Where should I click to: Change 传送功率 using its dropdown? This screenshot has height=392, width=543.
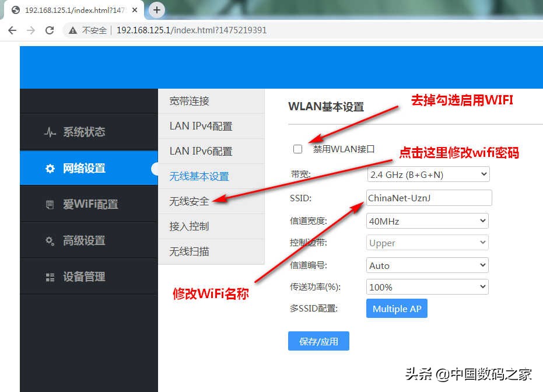coord(427,286)
